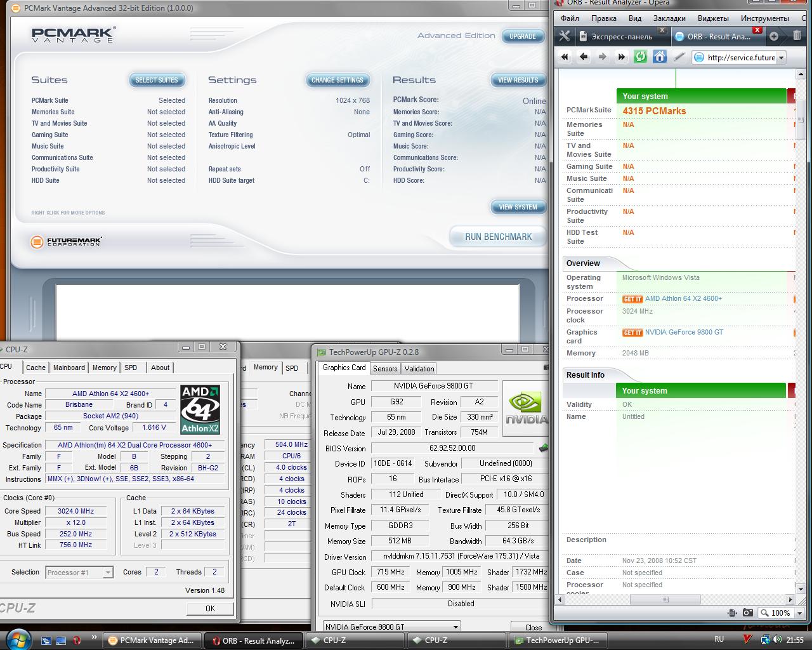Open GPU-Z graphics card selection dropdown
The width and height of the screenshot is (812, 650).
(455, 627)
